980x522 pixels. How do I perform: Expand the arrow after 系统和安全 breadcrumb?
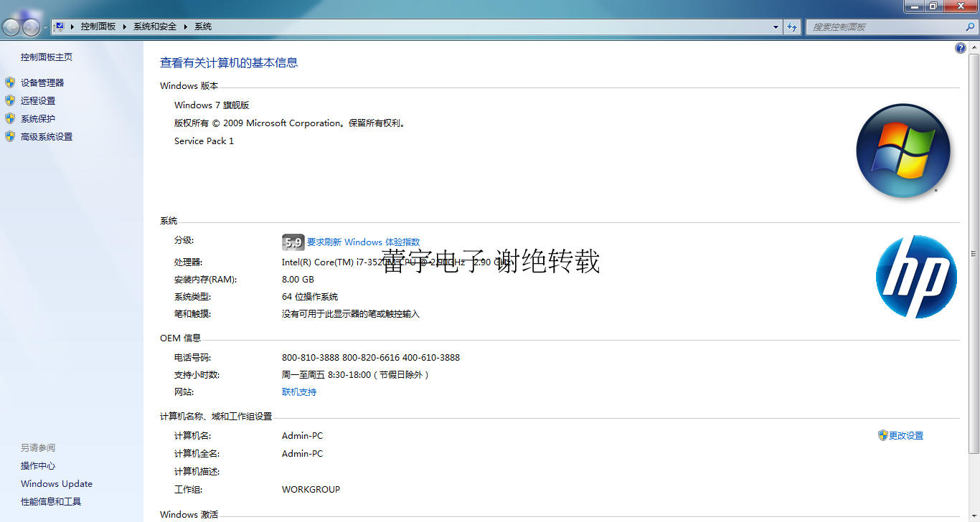click(185, 27)
